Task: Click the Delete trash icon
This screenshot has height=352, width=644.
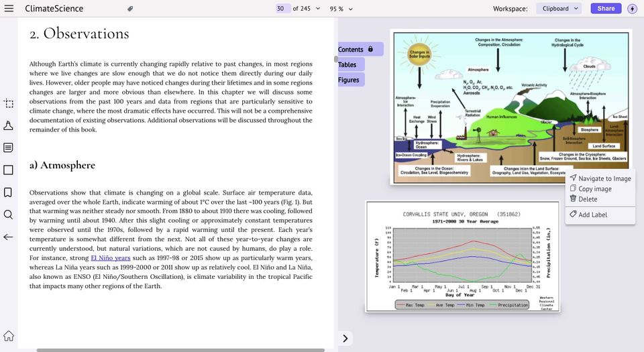Action: coord(573,198)
